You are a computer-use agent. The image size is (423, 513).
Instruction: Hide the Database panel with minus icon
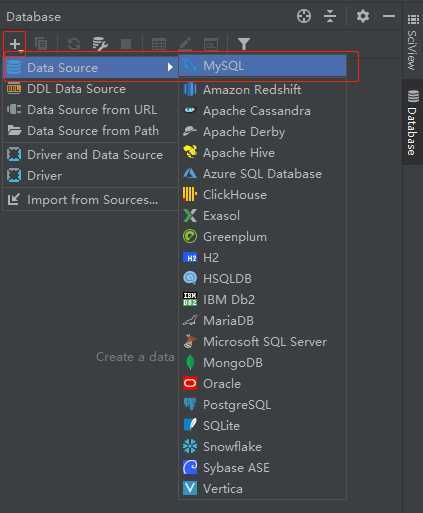[x=389, y=16]
